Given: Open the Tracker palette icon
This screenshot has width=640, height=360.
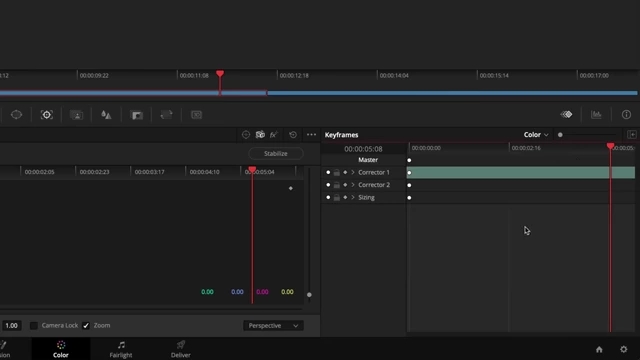Looking at the screenshot, I should [x=47, y=115].
